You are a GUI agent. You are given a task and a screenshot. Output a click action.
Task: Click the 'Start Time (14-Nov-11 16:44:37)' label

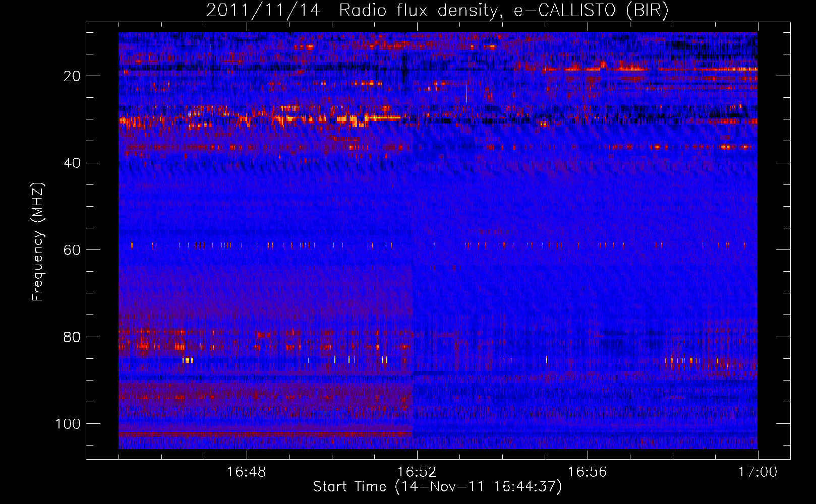[437, 487]
